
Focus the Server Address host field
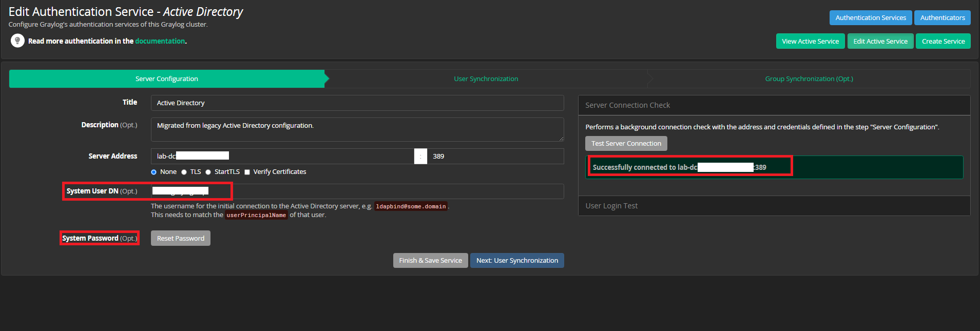click(x=282, y=156)
